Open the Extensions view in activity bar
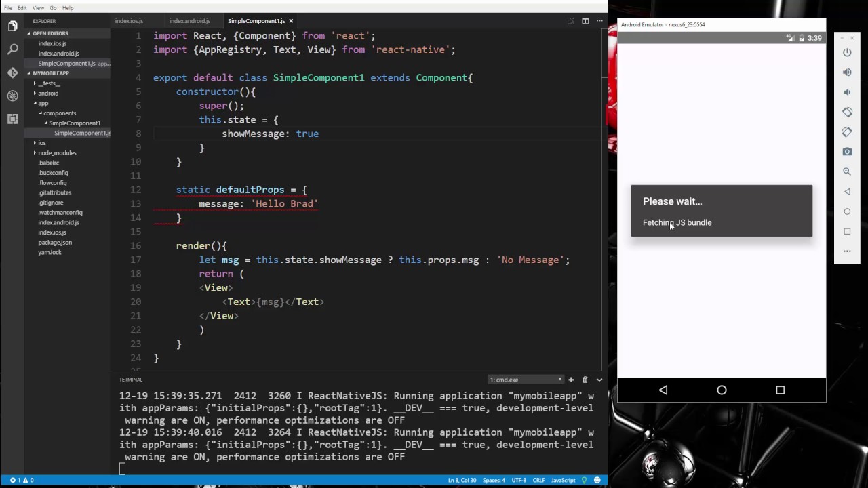 [x=12, y=119]
